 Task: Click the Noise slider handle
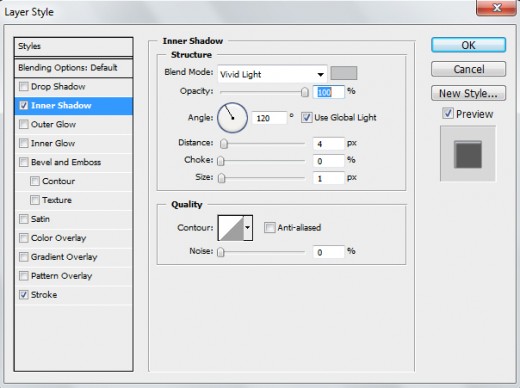(x=221, y=252)
